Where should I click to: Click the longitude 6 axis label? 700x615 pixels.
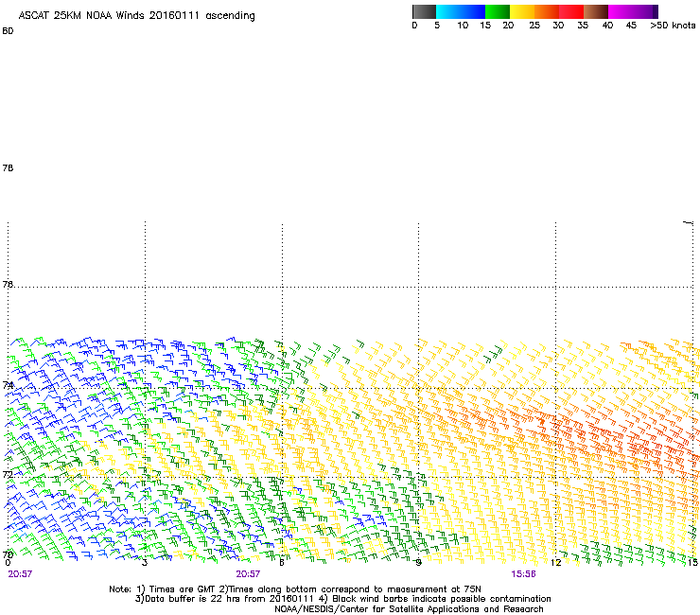tap(281, 563)
